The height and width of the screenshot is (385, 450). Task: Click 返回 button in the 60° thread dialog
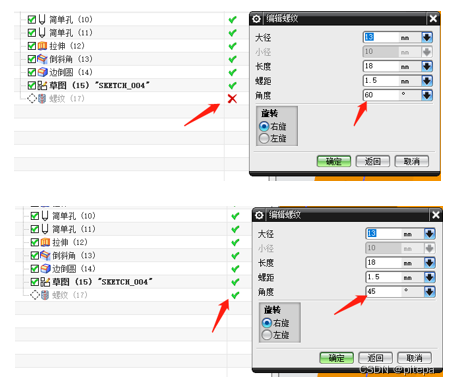tap(373, 162)
